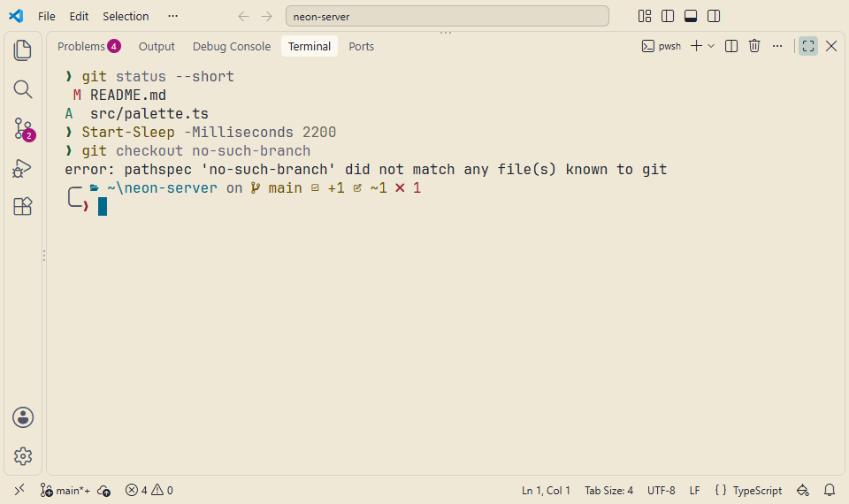Viewport: 849px width, 504px height.
Task: Click Ln 1, Col 1 status entry
Action: [x=546, y=490]
